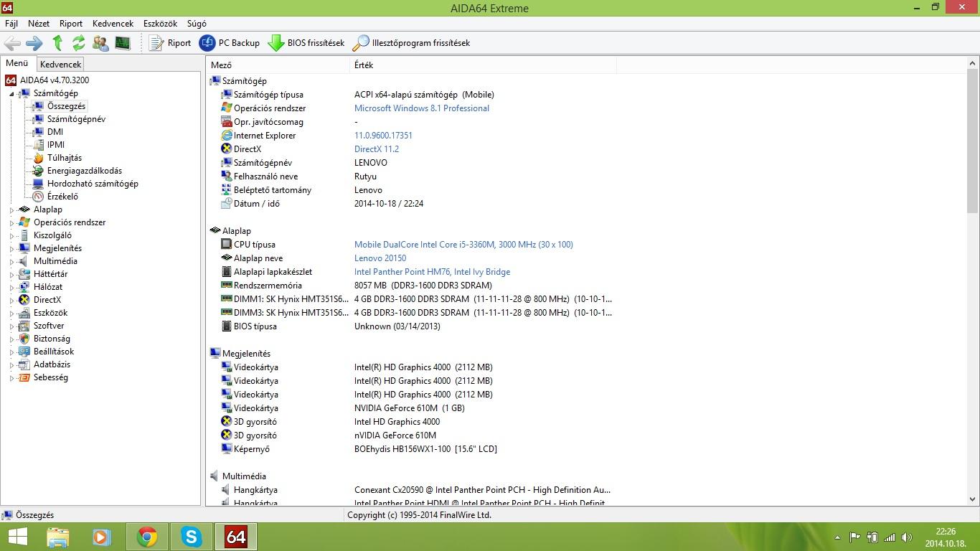The width and height of the screenshot is (980, 551).
Task: Select the Képernyő BOEhydis row
Action: point(412,449)
